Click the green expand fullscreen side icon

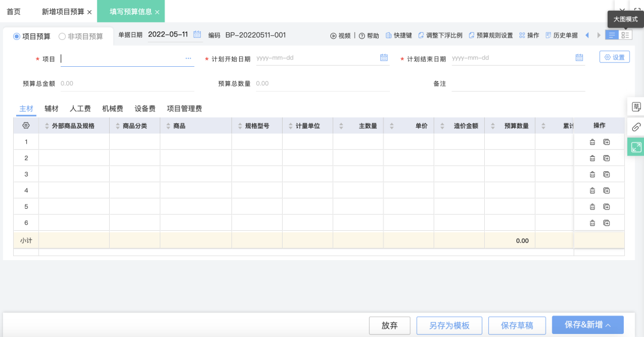[x=636, y=147]
